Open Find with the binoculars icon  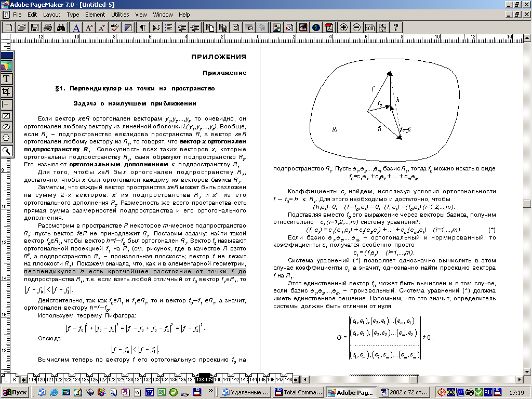pos(61,28)
